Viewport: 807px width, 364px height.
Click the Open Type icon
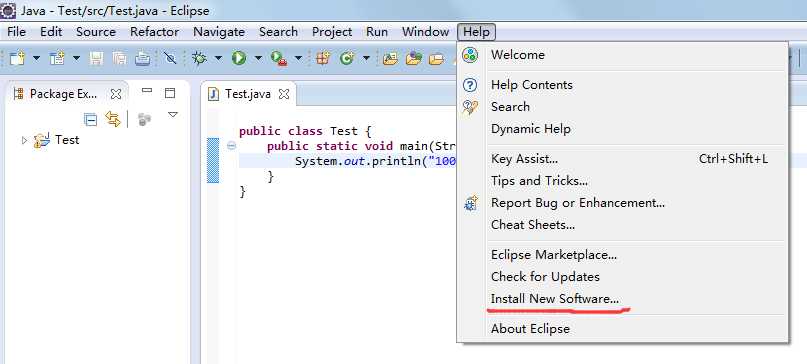[390, 58]
